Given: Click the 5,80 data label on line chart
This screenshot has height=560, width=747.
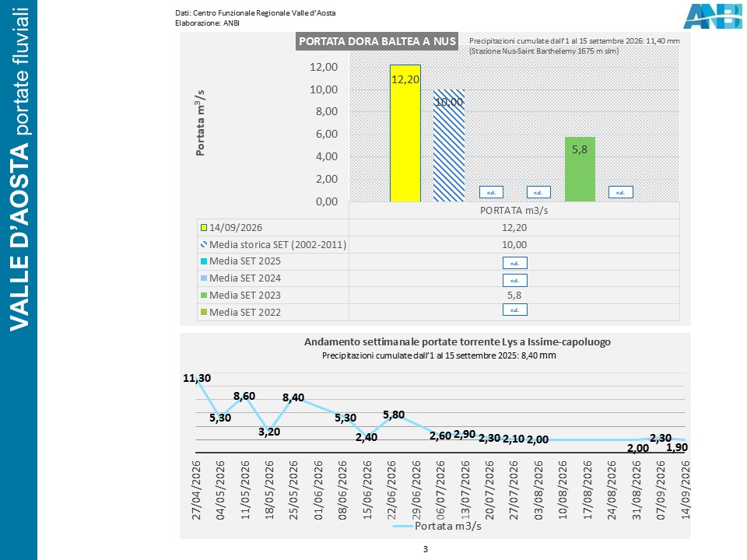Looking at the screenshot, I should coord(394,415).
